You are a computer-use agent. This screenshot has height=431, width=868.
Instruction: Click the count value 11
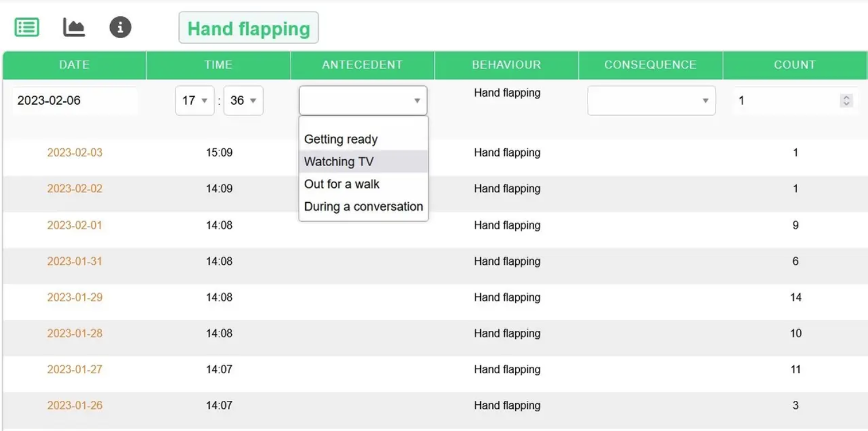click(x=796, y=370)
